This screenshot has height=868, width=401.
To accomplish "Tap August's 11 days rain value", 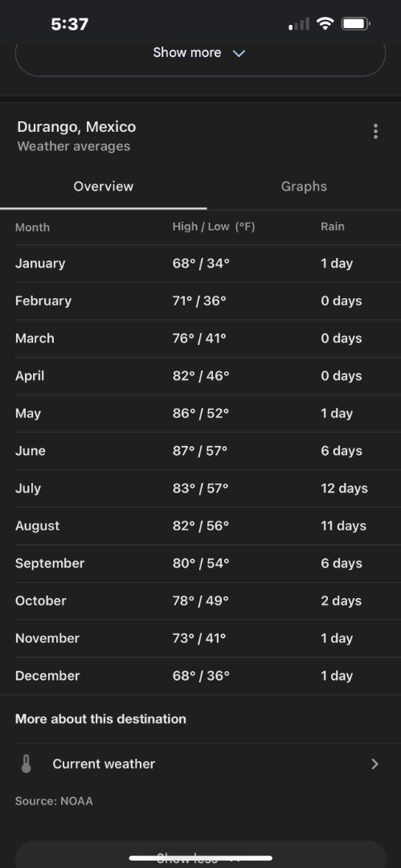I will click(x=343, y=526).
